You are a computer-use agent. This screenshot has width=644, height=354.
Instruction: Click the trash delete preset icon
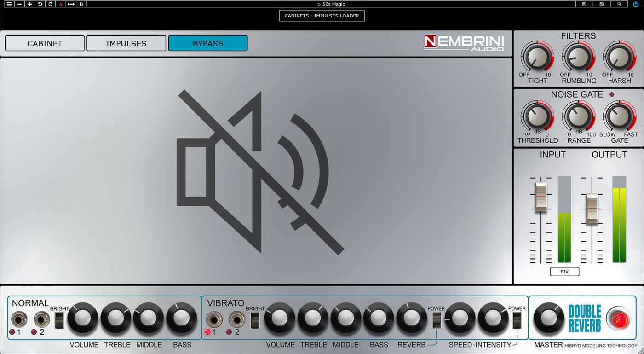619,4
